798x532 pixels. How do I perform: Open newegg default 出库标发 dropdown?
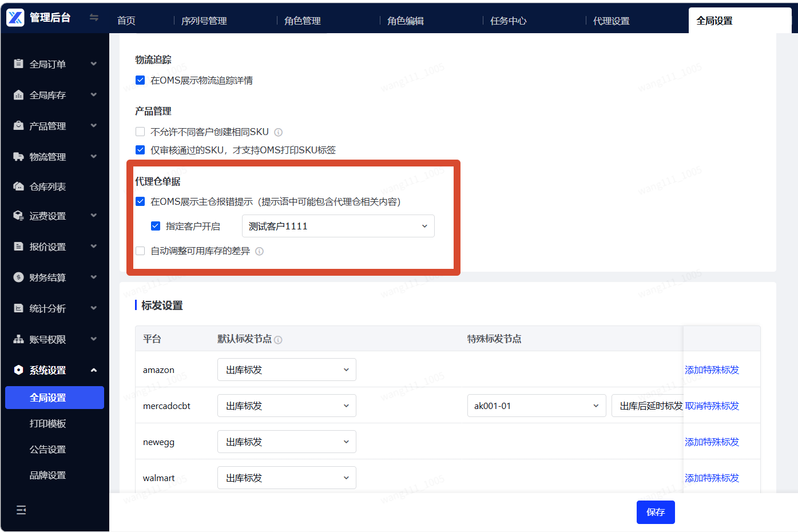click(x=287, y=442)
